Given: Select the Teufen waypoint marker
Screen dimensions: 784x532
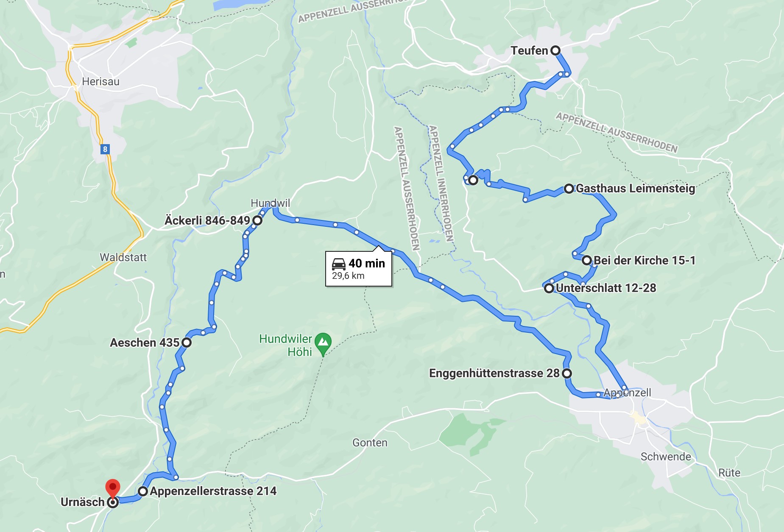Looking at the screenshot, I should 555,50.
